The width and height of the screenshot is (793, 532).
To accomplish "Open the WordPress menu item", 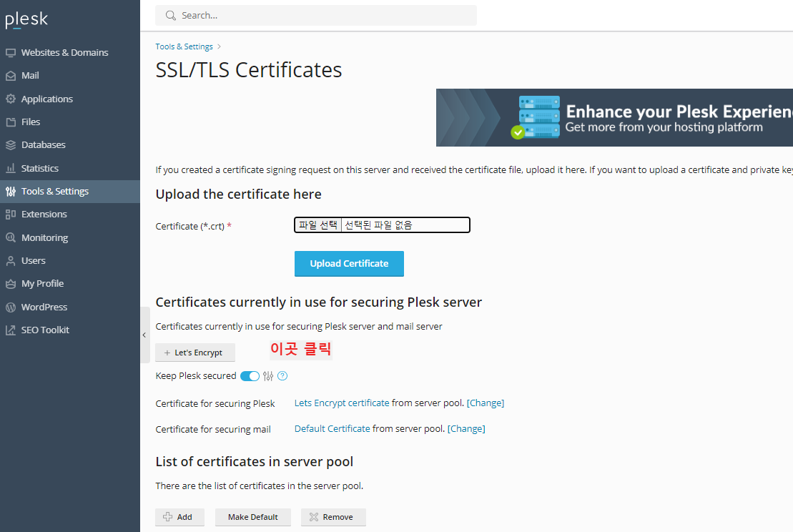I will click(70, 307).
